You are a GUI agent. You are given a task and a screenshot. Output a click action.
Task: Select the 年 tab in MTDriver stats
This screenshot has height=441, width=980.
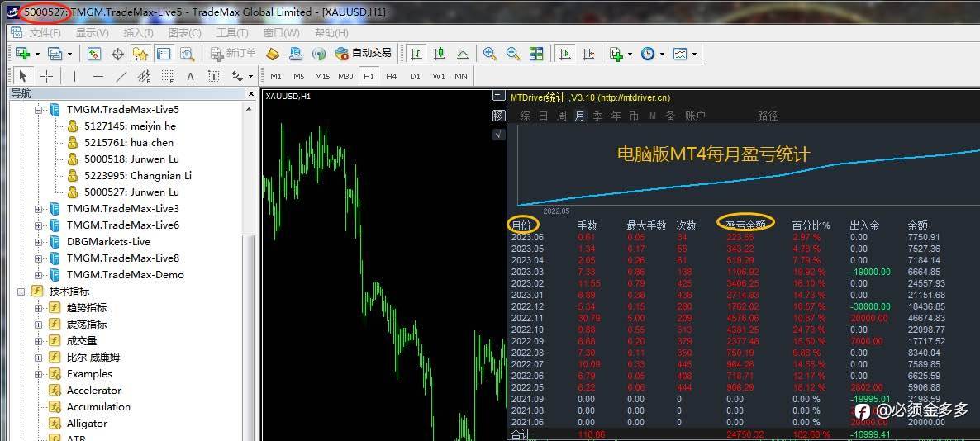coord(616,116)
